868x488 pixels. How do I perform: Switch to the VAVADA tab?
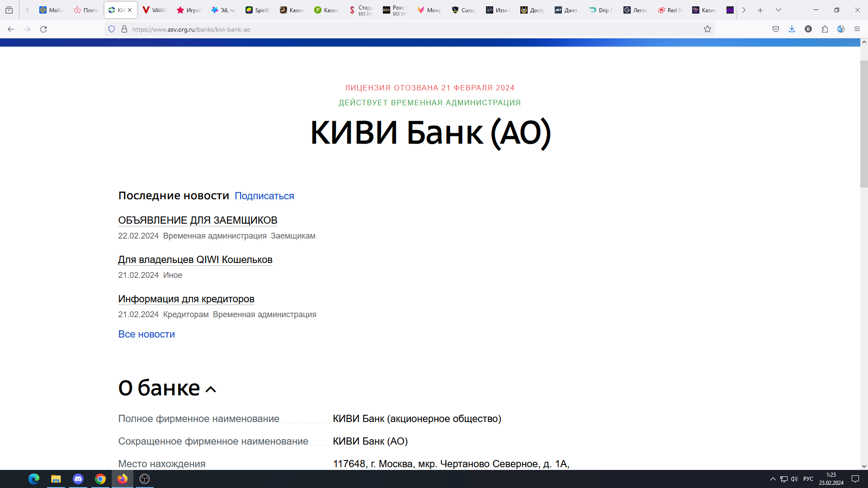tap(154, 10)
